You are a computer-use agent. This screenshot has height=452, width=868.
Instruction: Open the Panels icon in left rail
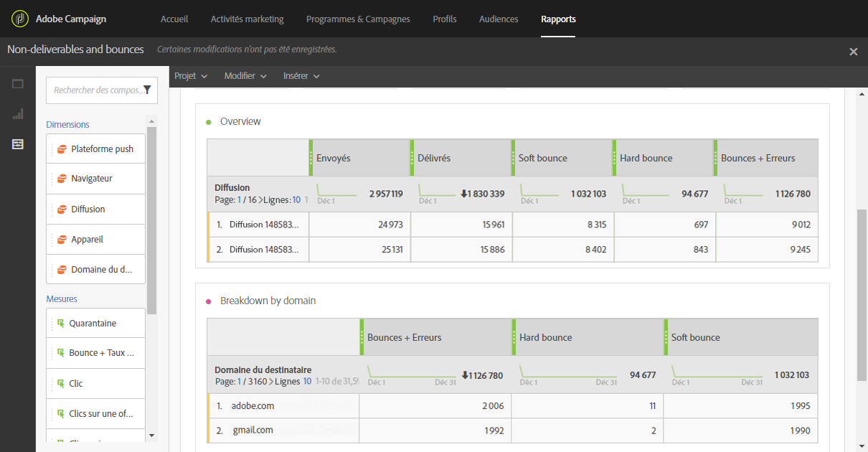(18, 84)
